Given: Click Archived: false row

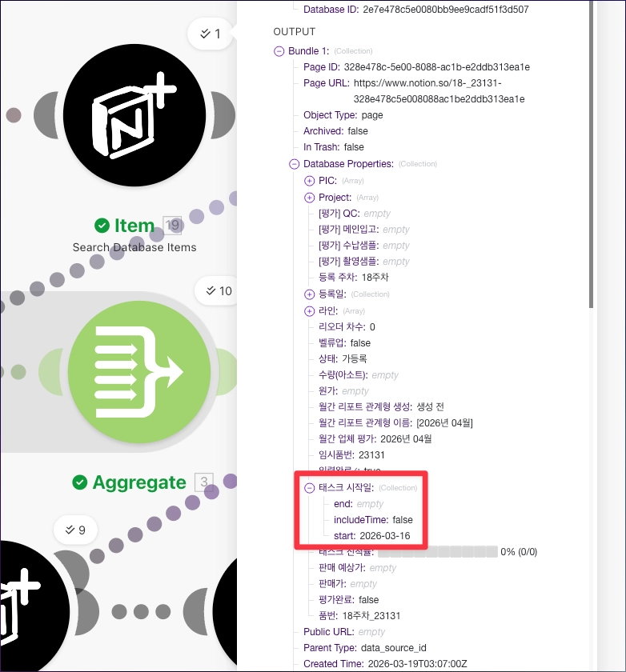Looking at the screenshot, I should (x=335, y=130).
